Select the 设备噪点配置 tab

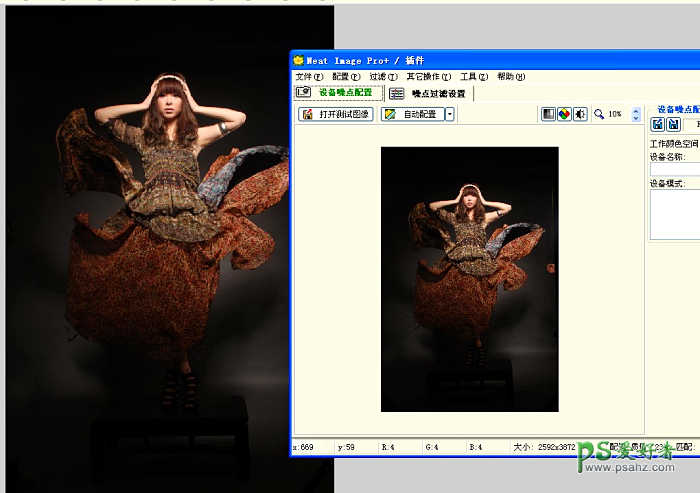[336, 93]
